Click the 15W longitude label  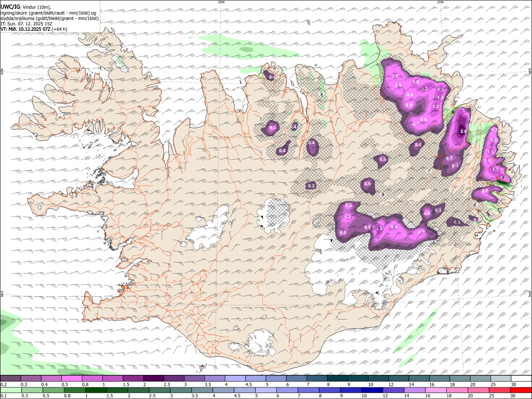pyautogui.click(x=440, y=2)
